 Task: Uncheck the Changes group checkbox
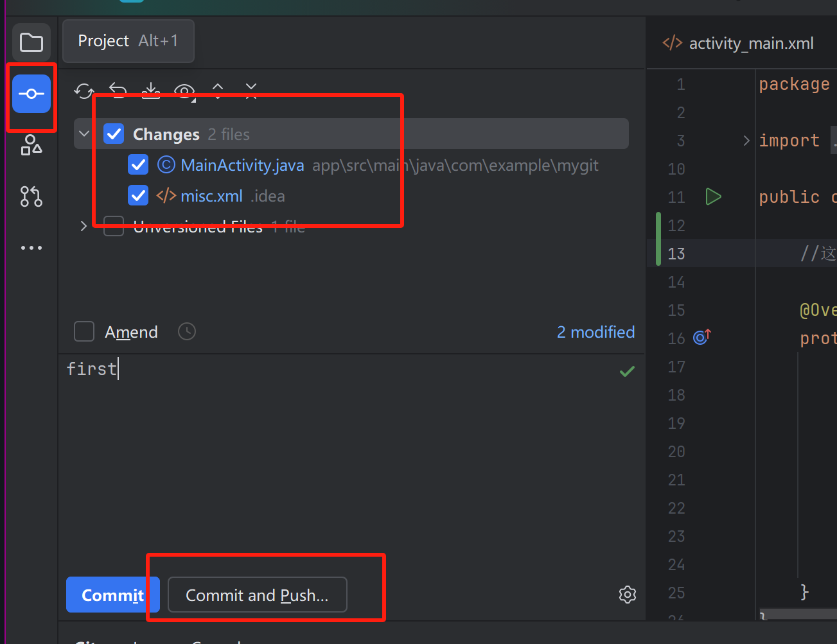114,134
